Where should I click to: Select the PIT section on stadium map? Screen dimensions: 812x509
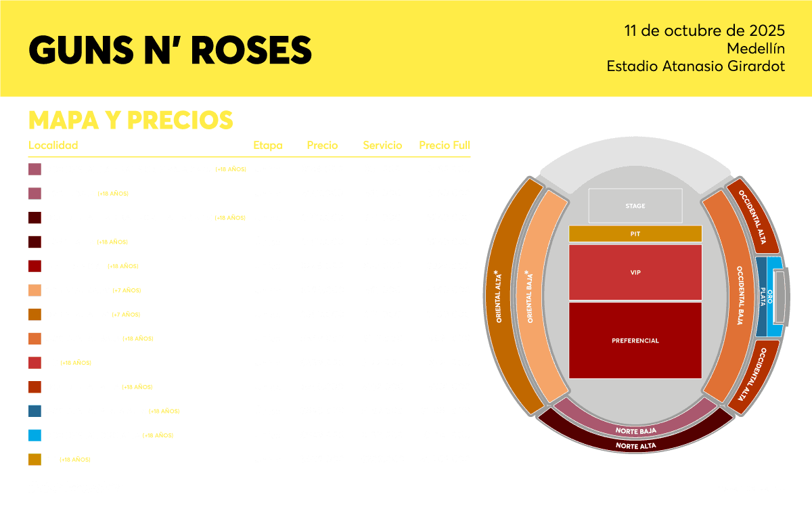[x=635, y=234]
